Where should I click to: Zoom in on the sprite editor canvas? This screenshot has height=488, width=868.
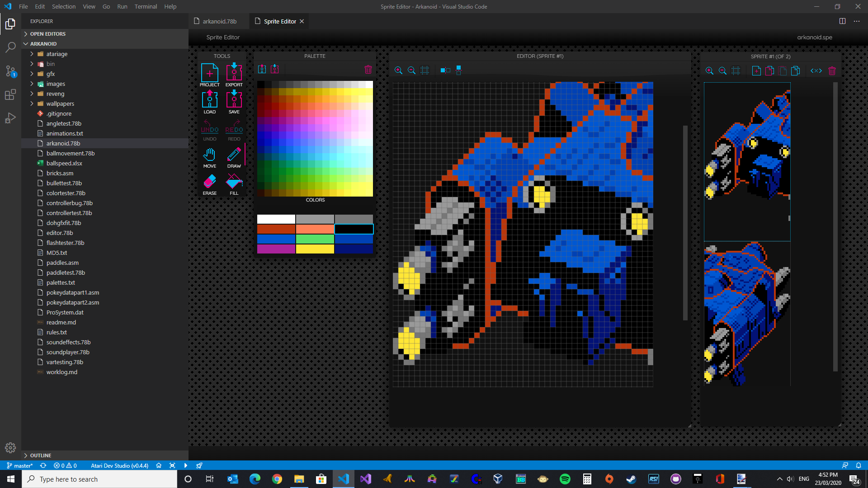[398, 70]
